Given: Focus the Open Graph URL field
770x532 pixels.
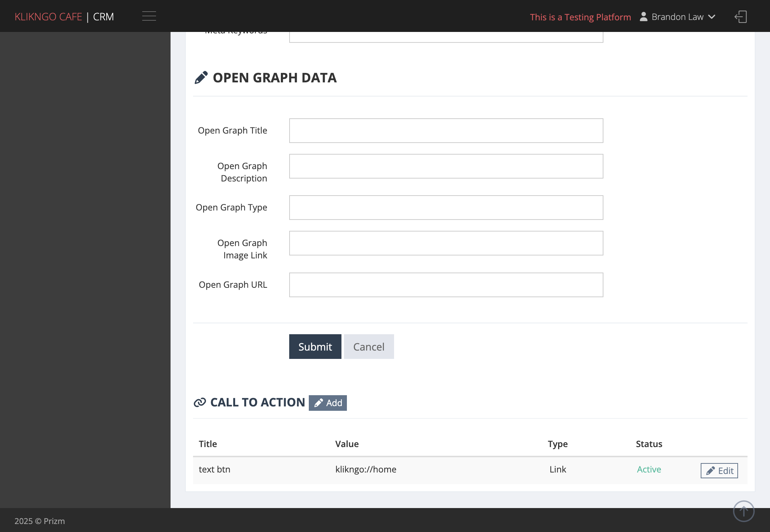Looking at the screenshot, I should point(446,285).
